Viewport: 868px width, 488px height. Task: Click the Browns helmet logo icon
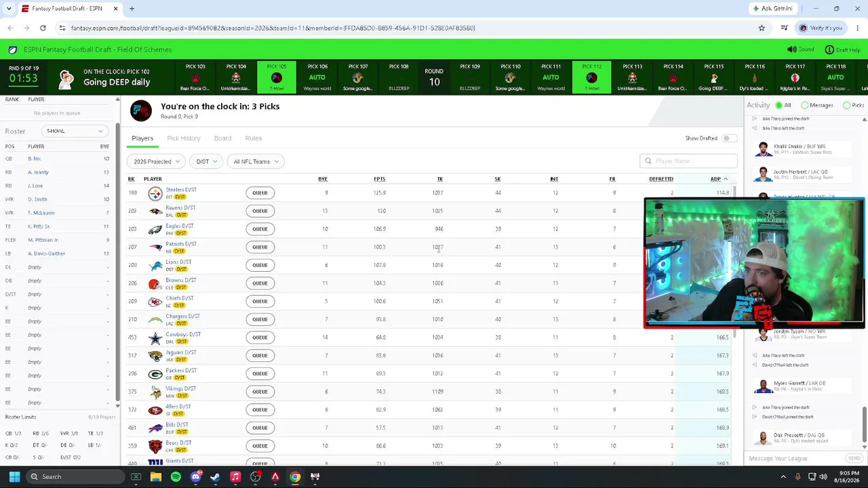pyautogui.click(x=155, y=283)
